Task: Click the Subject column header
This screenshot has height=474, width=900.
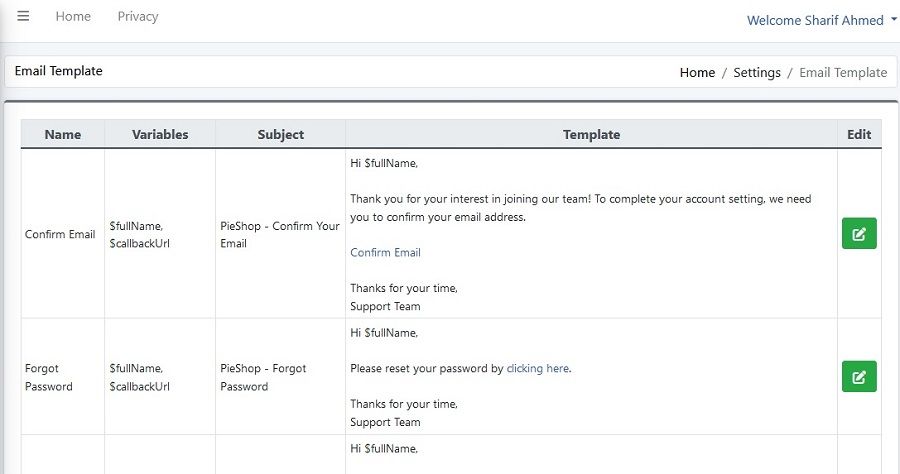Action: coord(280,134)
